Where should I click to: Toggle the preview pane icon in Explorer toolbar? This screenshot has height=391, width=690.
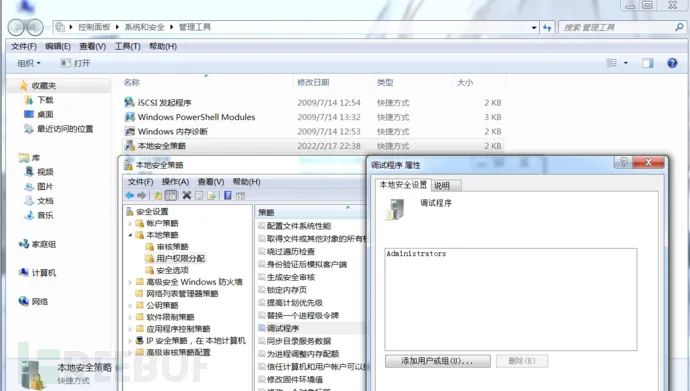(x=647, y=63)
